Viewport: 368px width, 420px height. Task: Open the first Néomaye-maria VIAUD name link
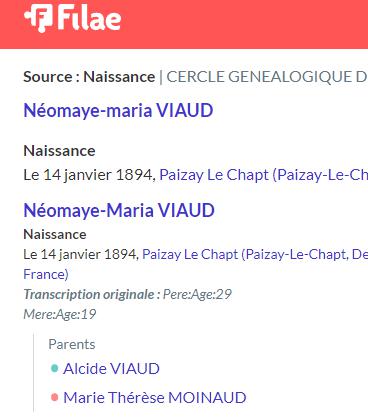point(118,110)
